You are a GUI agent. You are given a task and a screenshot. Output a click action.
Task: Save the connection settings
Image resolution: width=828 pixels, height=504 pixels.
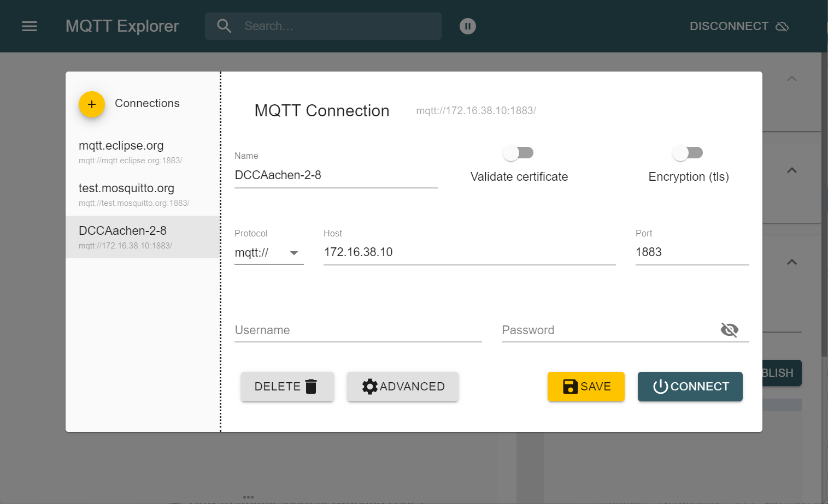586,387
